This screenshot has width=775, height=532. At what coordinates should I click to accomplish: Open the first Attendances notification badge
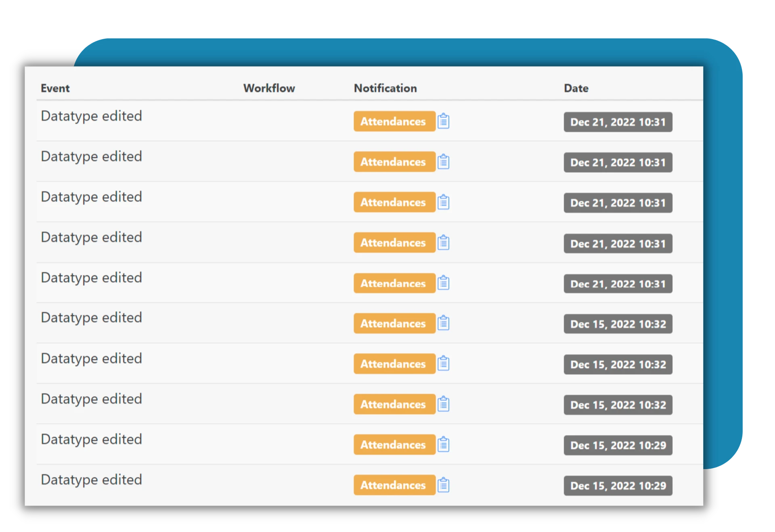(x=394, y=121)
